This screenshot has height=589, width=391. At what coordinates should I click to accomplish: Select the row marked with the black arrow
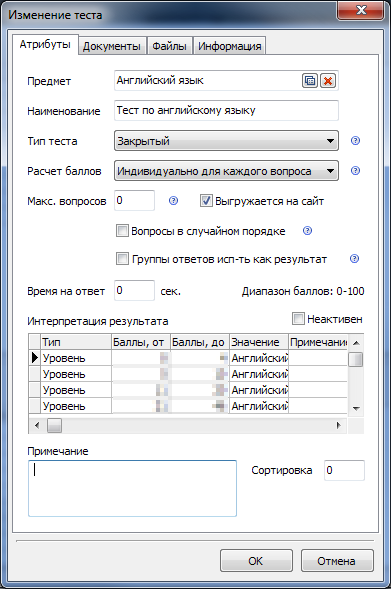(188, 358)
